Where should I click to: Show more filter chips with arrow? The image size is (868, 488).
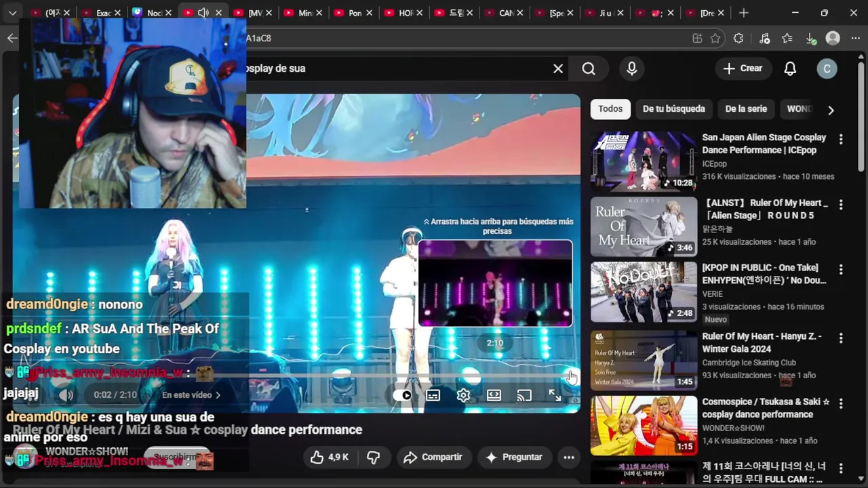[x=831, y=110]
